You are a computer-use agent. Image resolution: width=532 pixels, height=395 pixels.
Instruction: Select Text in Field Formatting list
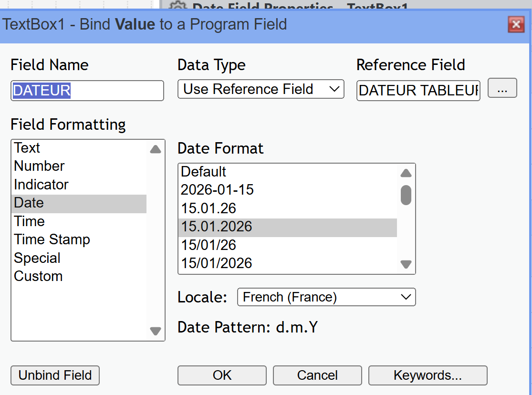[x=27, y=148]
